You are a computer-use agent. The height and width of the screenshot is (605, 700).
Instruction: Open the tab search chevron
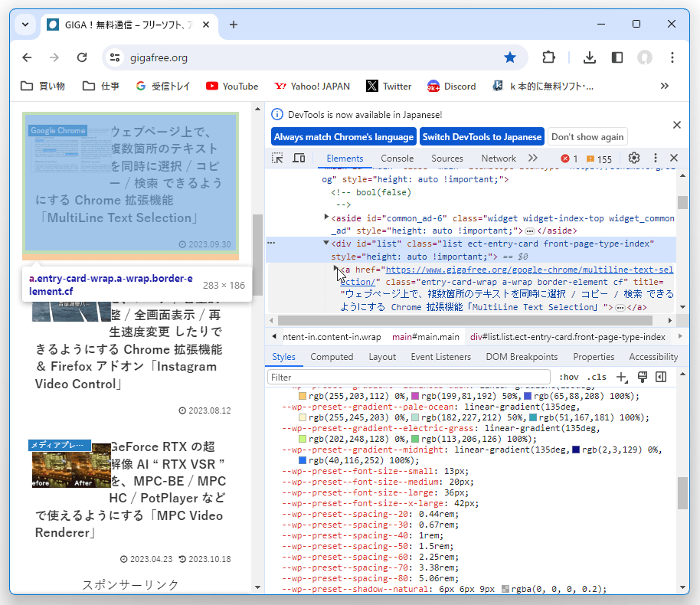point(25,25)
